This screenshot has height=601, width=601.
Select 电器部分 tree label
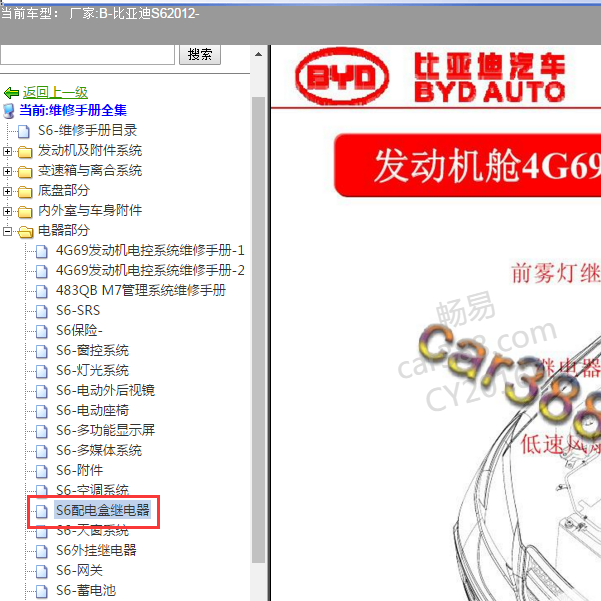pyautogui.click(x=64, y=230)
